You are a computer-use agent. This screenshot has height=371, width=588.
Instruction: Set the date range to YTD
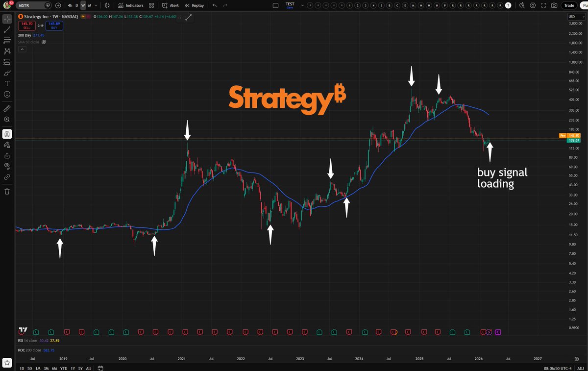click(x=64, y=368)
